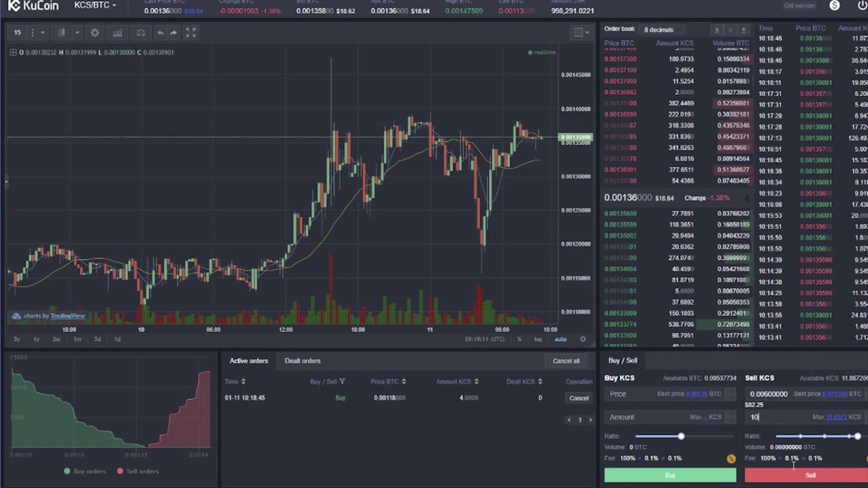
Task: Select orders page 1
Action: 580,420
